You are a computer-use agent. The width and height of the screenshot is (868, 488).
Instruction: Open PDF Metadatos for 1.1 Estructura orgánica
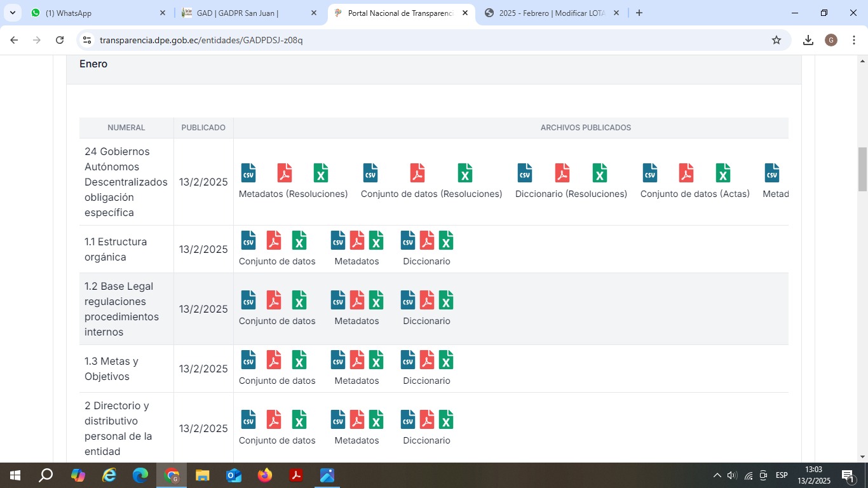coord(357,240)
